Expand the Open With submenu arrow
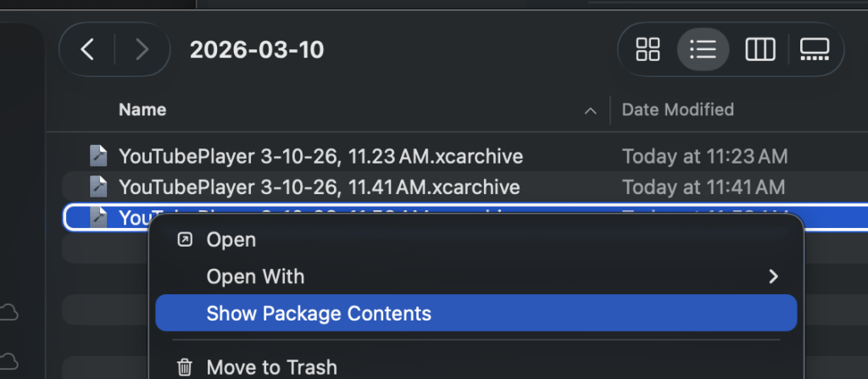This screenshot has width=868, height=379. click(x=772, y=276)
